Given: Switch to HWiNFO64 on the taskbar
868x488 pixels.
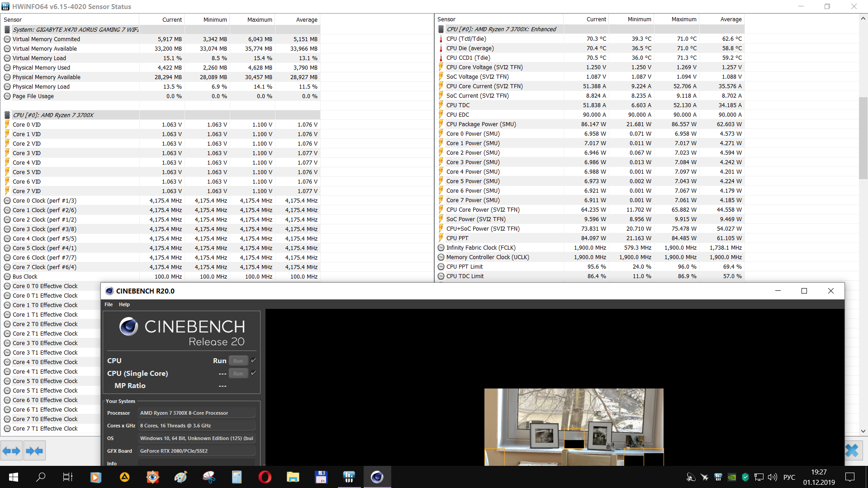Looking at the screenshot, I should click(349, 477).
